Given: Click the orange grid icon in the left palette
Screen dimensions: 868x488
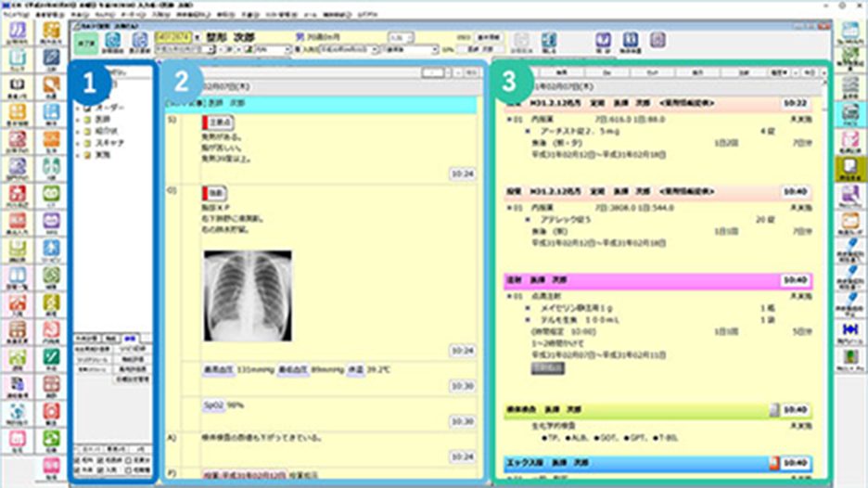Looking at the screenshot, I should pyautogui.click(x=18, y=113).
